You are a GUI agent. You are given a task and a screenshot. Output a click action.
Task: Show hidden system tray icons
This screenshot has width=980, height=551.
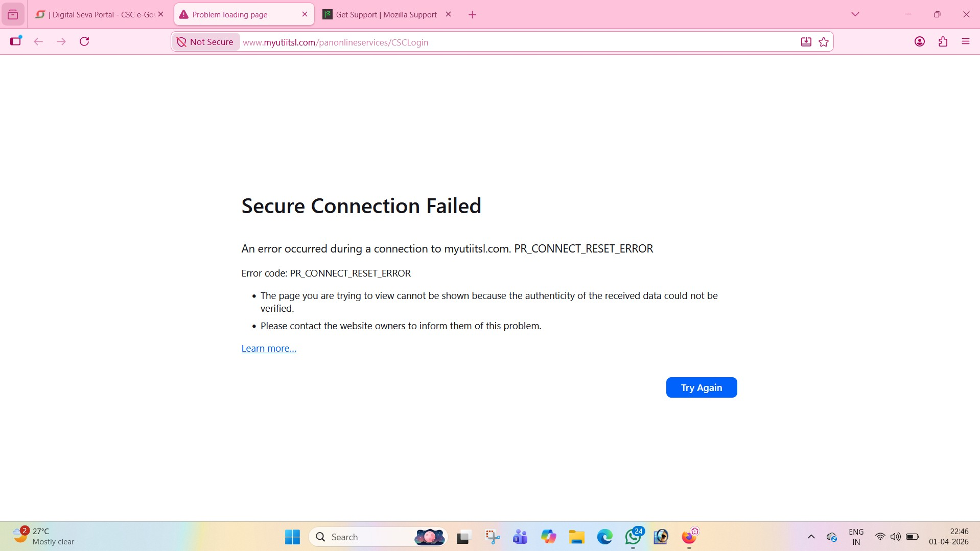coord(811,537)
